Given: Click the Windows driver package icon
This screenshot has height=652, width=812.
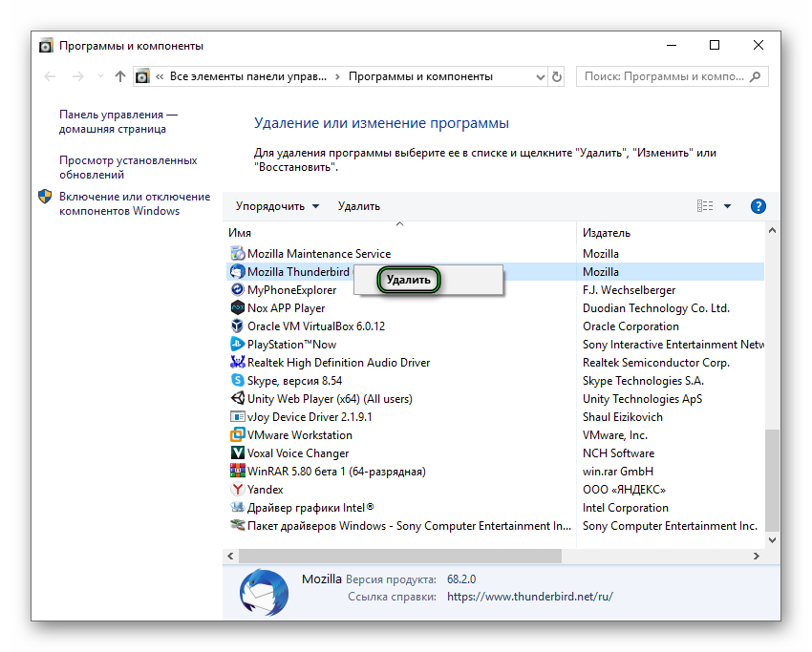Looking at the screenshot, I should coord(237,525).
